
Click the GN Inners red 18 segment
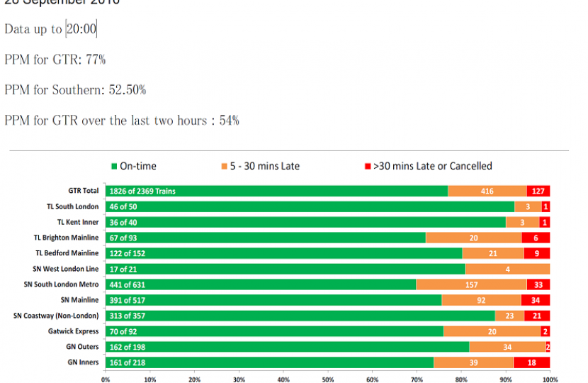[531, 362]
